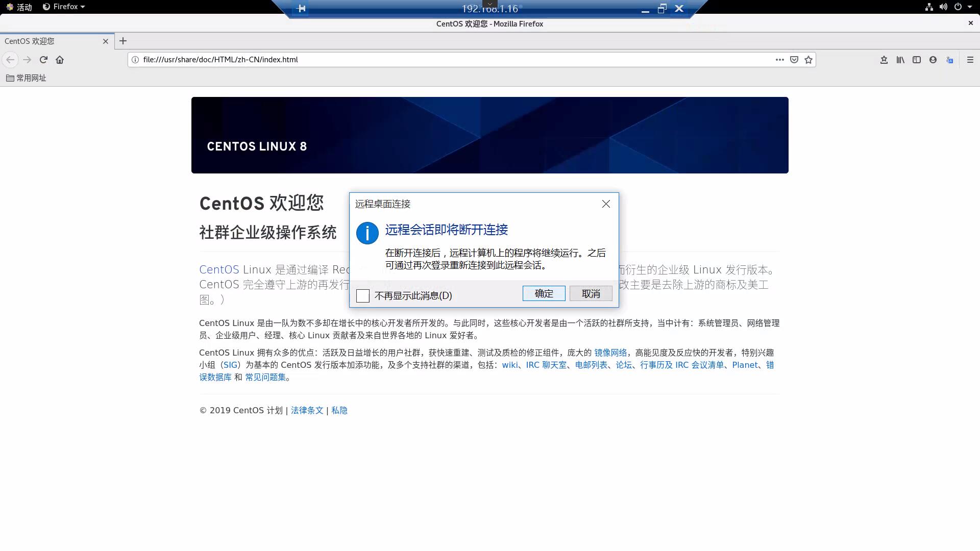This screenshot has height=551, width=980.
Task: Open the Firefox Account panel
Action: coord(933,60)
